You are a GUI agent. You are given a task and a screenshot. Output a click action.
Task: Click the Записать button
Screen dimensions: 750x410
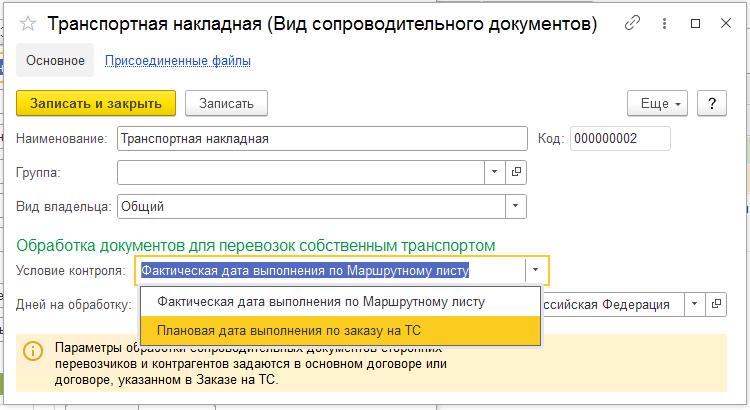click(x=226, y=103)
